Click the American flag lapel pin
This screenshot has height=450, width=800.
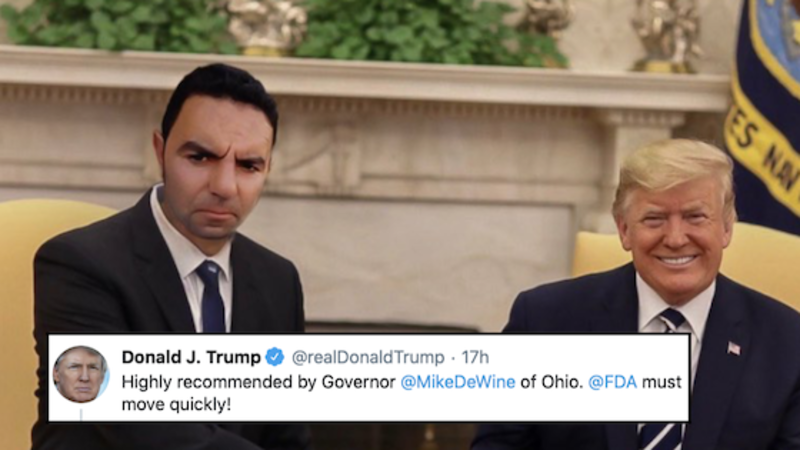pos(733,348)
